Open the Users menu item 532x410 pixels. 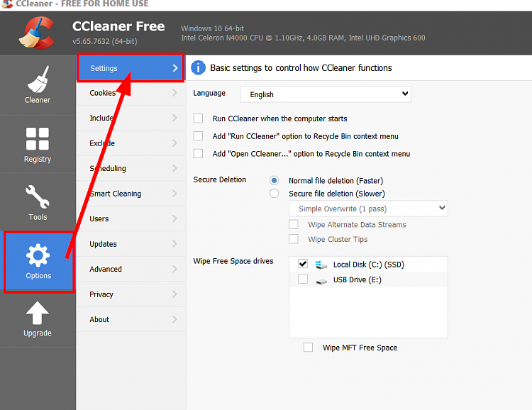coord(131,218)
